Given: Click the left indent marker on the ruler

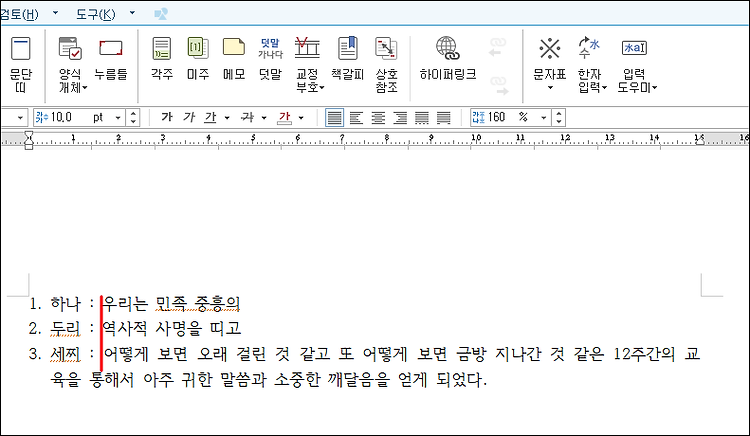Looking at the screenshot, I should pyautogui.click(x=29, y=141).
